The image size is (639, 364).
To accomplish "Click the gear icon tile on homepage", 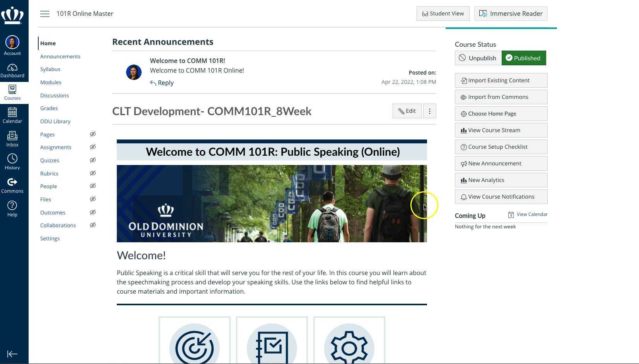I will pyautogui.click(x=349, y=341).
